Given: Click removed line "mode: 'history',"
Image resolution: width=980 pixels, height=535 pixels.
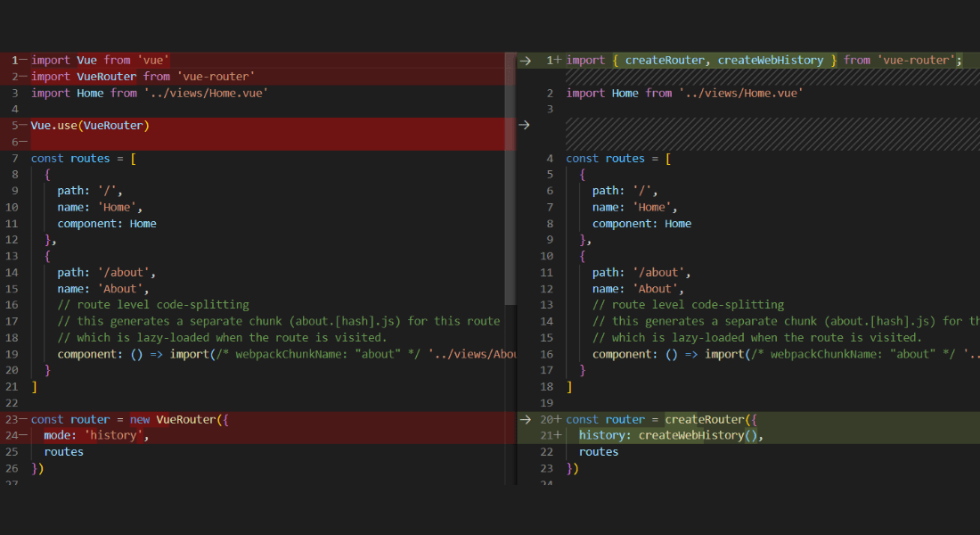Looking at the screenshot, I should (x=96, y=435).
